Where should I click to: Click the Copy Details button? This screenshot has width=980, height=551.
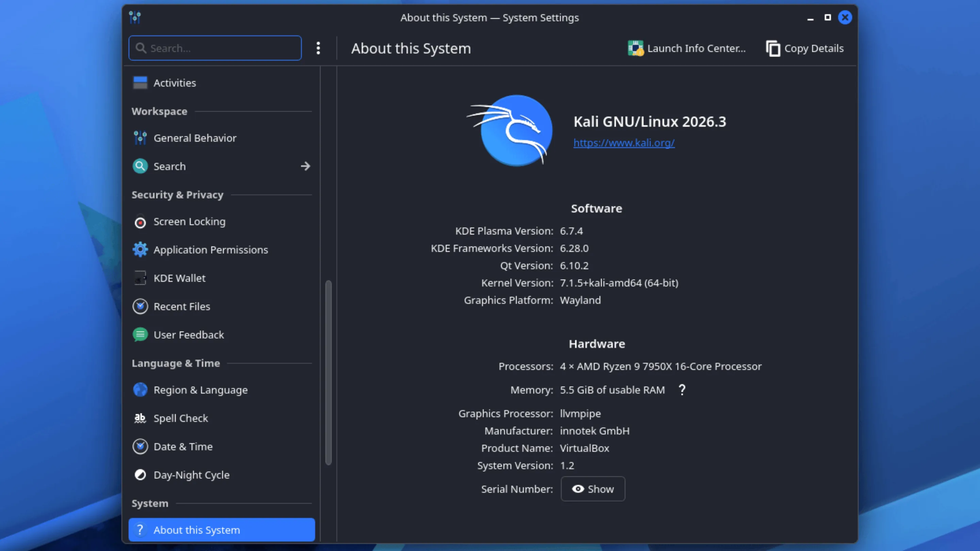805,48
